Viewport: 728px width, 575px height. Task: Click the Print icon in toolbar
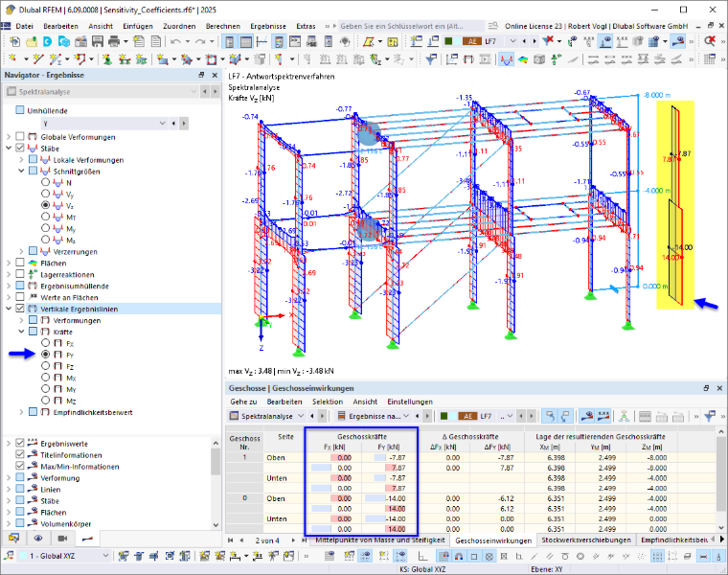113,41
